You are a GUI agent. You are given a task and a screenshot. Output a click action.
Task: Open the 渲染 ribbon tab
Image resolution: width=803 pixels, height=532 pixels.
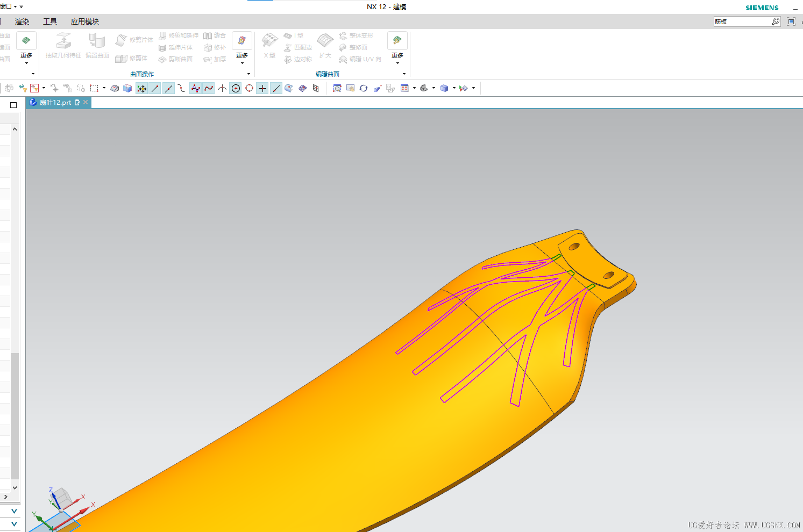[22, 21]
